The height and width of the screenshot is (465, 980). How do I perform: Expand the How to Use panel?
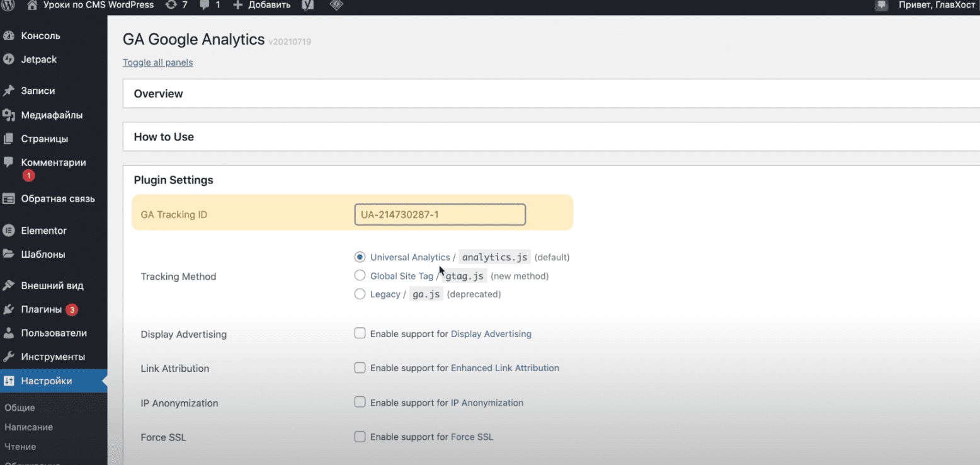(164, 137)
